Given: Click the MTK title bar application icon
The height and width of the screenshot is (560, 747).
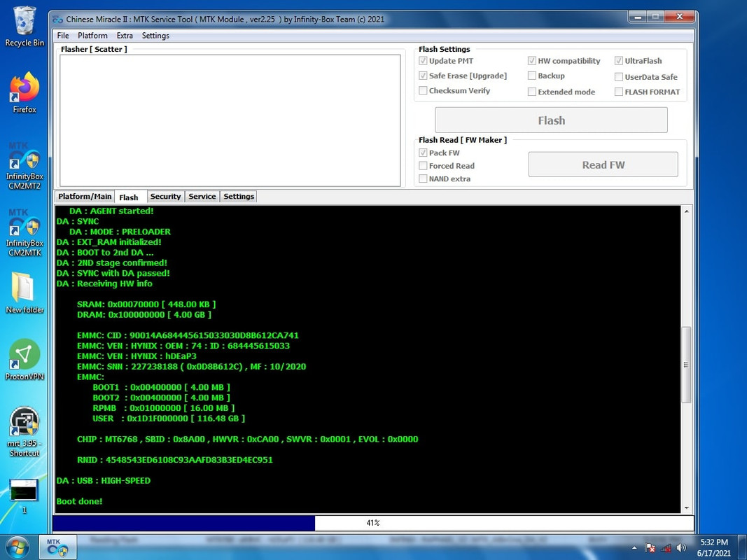Looking at the screenshot, I should coord(57,20).
